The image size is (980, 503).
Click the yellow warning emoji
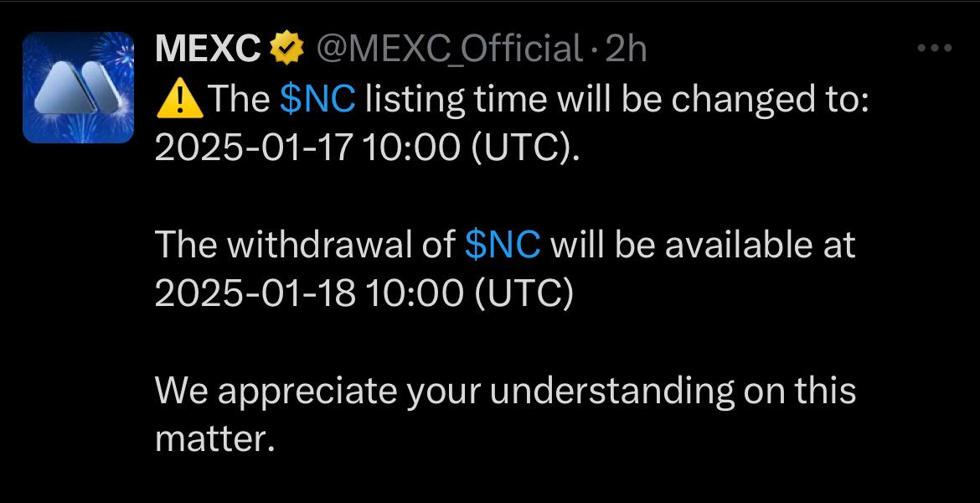178,101
